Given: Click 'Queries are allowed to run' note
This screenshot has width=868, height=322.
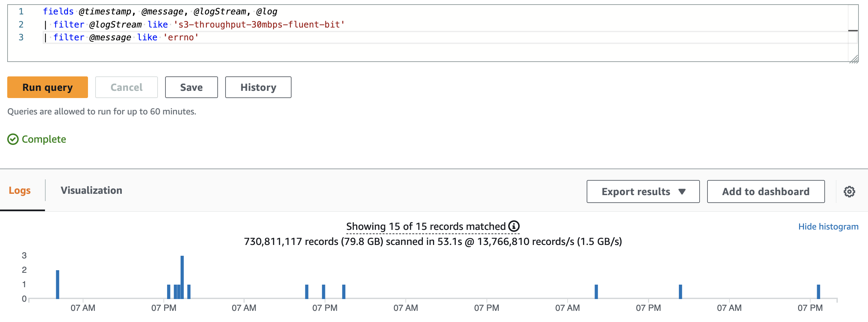Looking at the screenshot, I should (101, 111).
